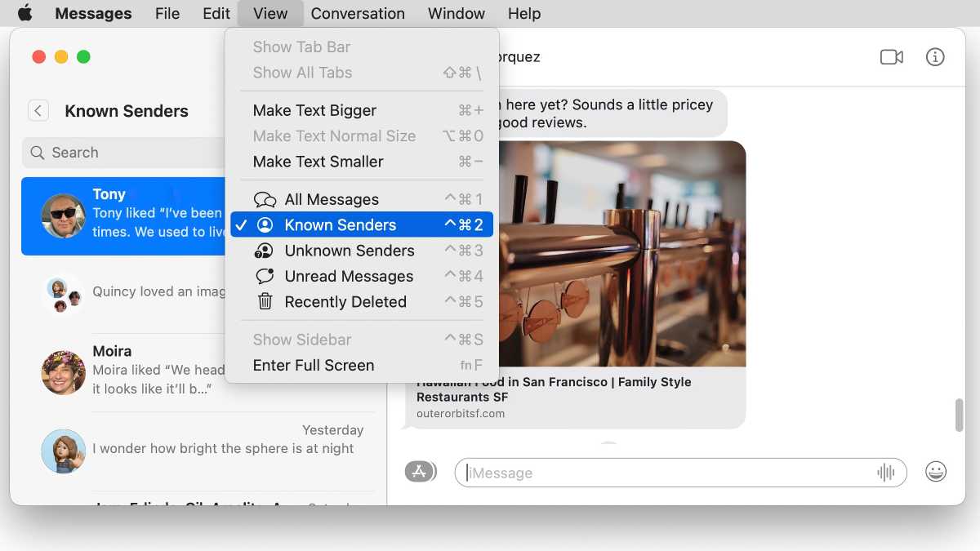Start a FaceTime video call
Screen dimensions: 980x551
891,57
